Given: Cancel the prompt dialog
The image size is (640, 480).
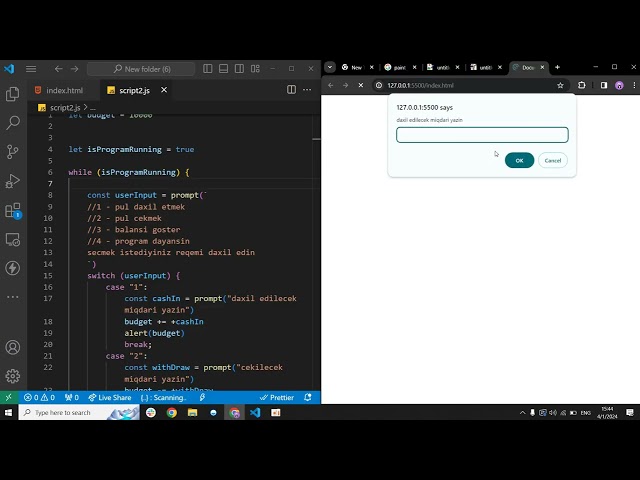Looking at the screenshot, I should click(x=553, y=160).
